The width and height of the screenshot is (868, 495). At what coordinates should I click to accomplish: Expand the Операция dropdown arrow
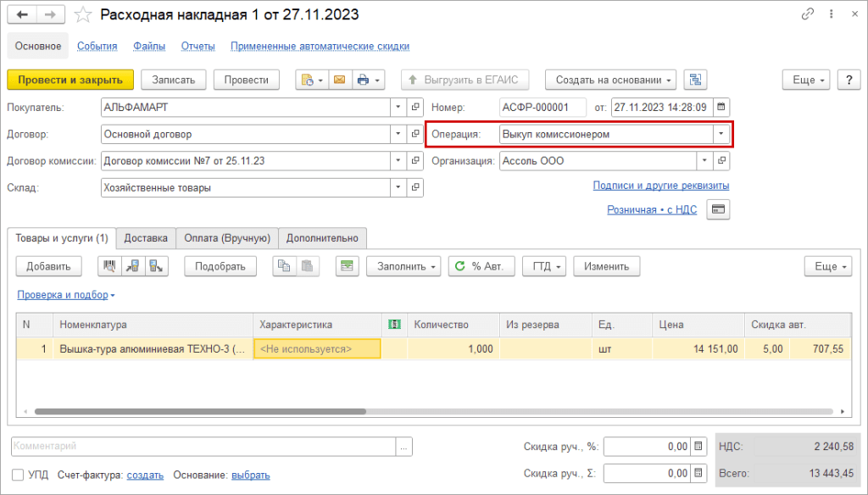pos(721,134)
